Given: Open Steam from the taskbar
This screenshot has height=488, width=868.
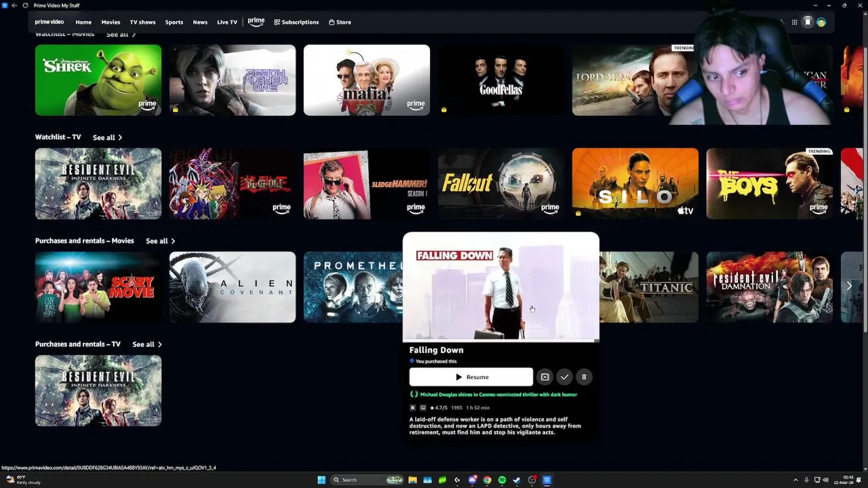Looking at the screenshot, I should tap(517, 480).
